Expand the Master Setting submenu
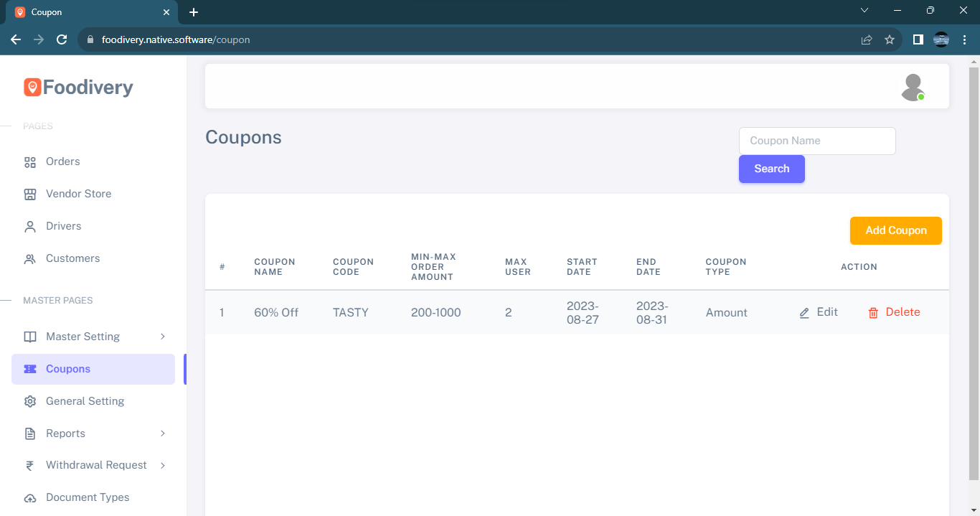The image size is (980, 516). click(x=163, y=337)
